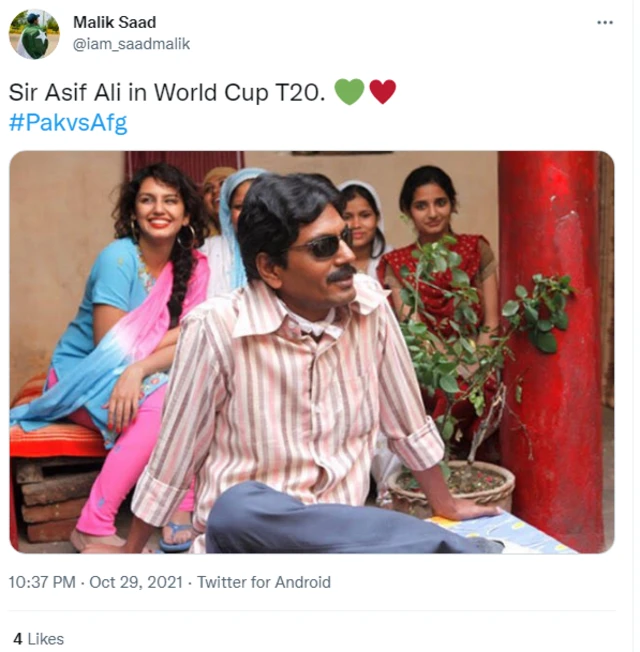
Task: Click the red pillar in the photo
Action: (x=551, y=349)
